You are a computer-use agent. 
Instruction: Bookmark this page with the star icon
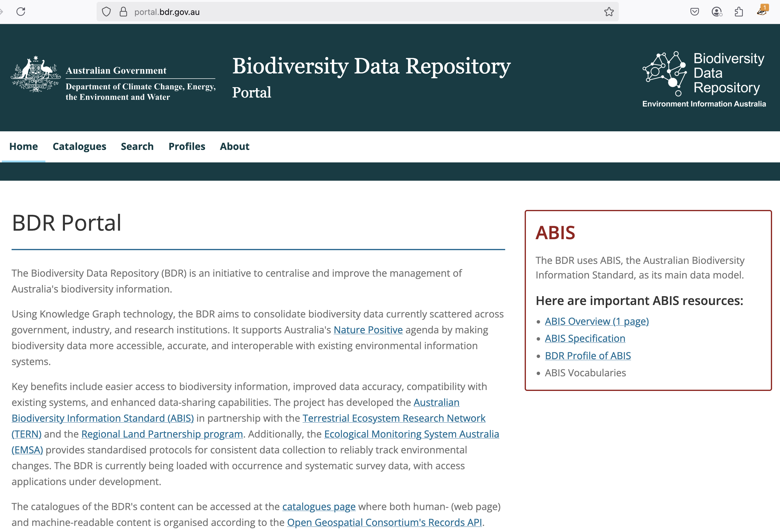click(x=609, y=12)
